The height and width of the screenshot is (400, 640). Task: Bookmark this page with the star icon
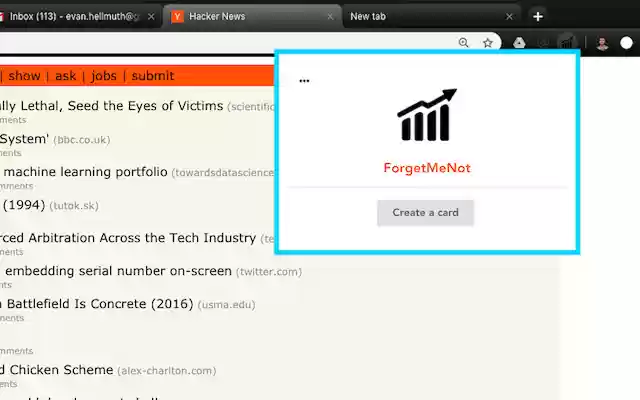pyautogui.click(x=487, y=42)
